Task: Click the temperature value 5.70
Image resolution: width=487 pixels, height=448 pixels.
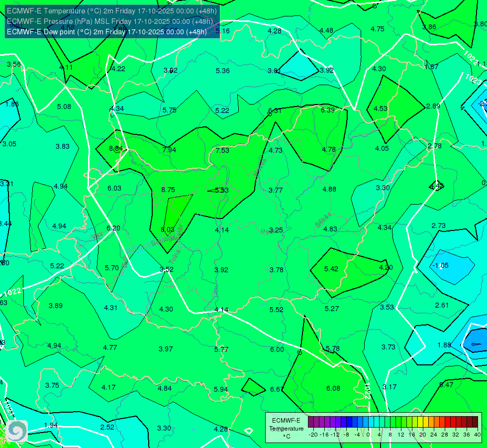Action: tap(112, 268)
